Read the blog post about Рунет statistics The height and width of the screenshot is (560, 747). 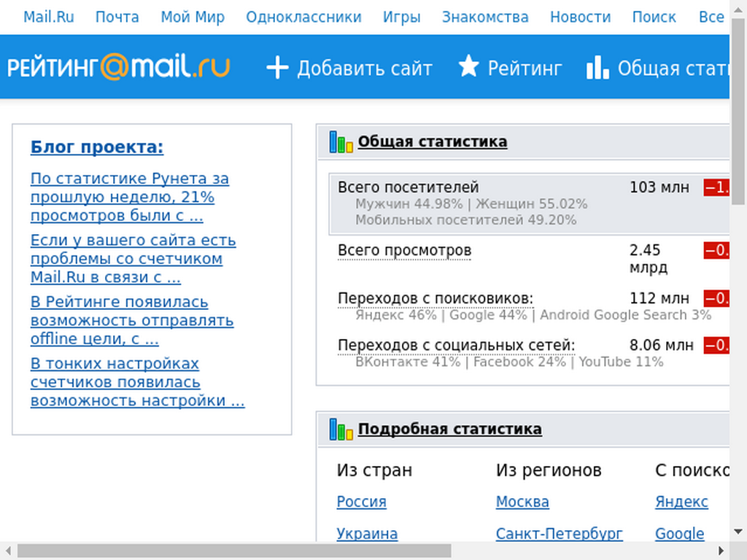tap(130, 197)
